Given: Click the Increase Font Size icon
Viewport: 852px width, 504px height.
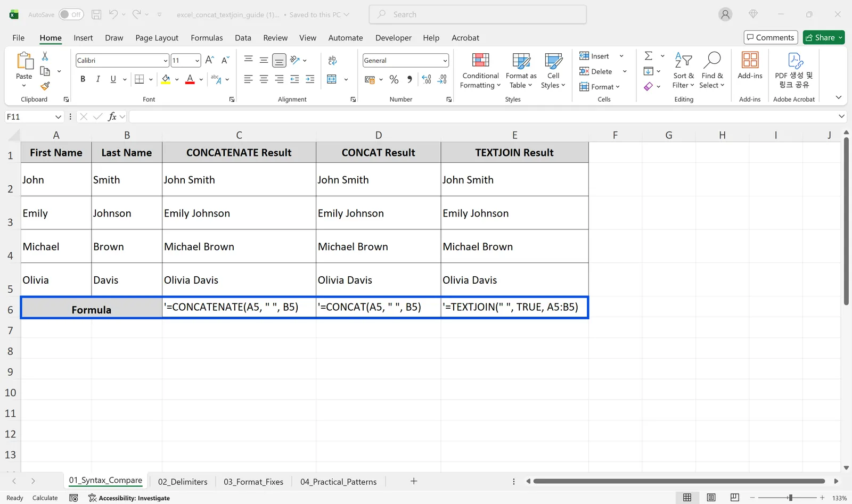Looking at the screenshot, I should click(210, 60).
